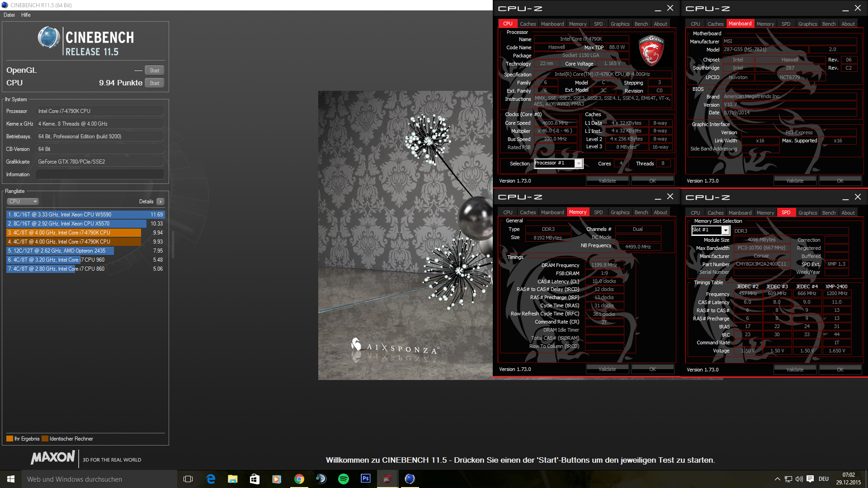Click the Information text field

point(100,174)
